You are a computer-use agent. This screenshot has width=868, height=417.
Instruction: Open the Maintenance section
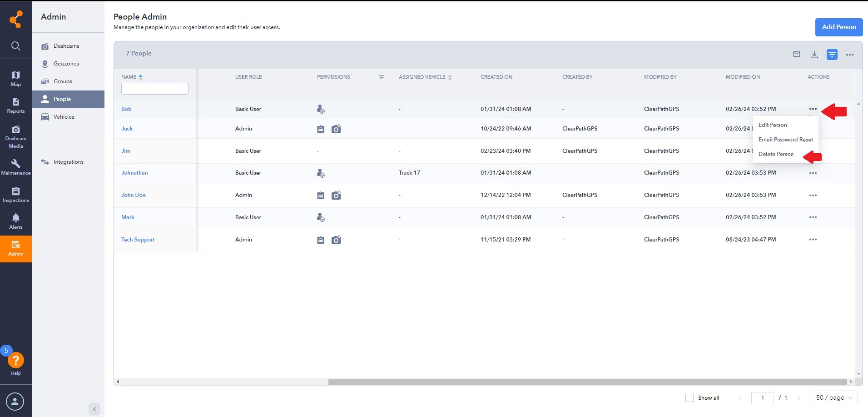coord(16,167)
